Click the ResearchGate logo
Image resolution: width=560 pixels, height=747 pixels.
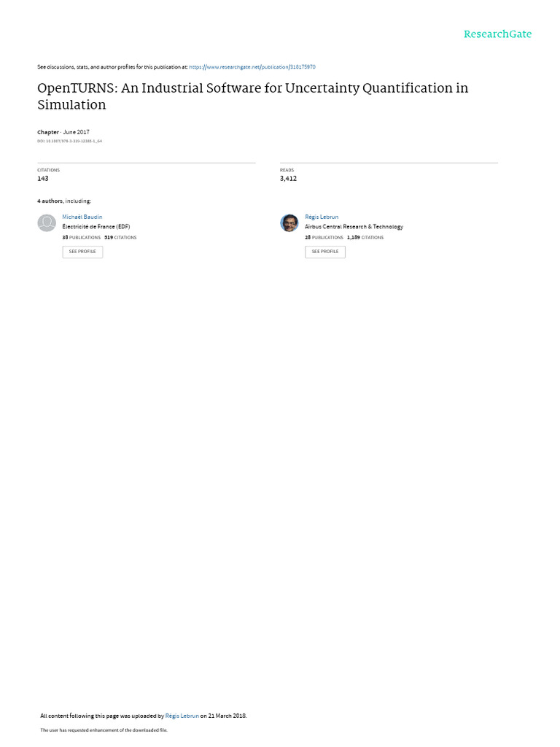coord(497,34)
